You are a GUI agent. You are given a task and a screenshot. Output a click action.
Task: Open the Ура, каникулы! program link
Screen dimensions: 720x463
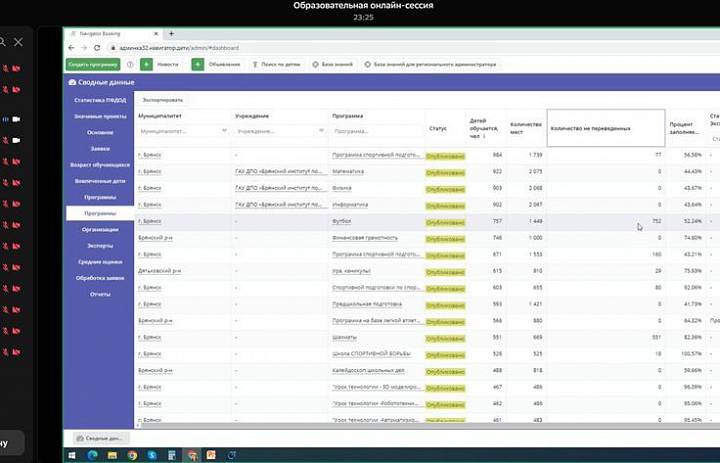[x=351, y=271]
